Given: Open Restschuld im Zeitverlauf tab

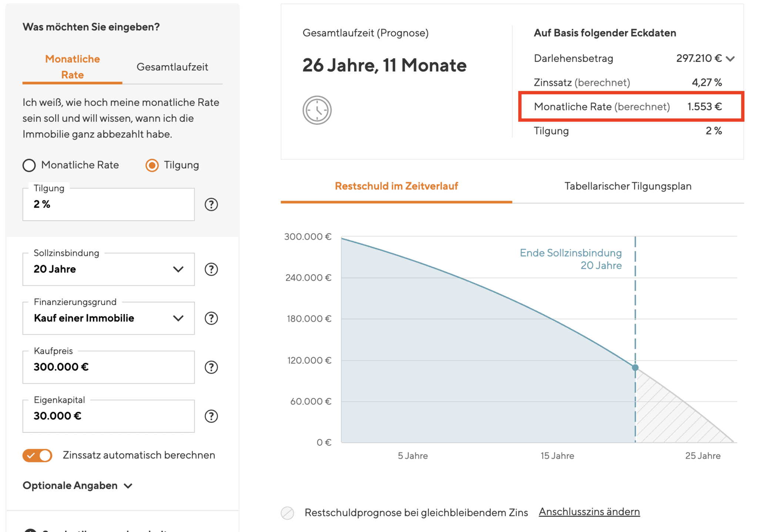Looking at the screenshot, I should coord(396,186).
